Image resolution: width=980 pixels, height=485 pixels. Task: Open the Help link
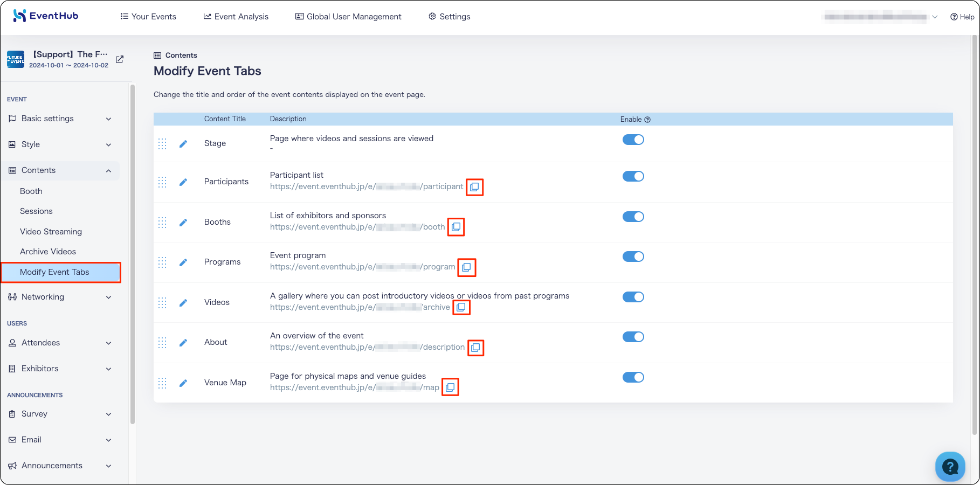[962, 17]
